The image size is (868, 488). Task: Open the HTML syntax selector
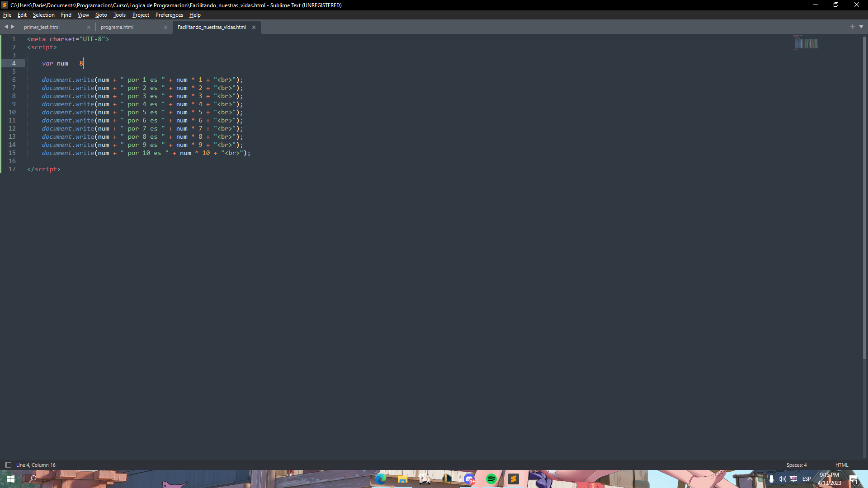click(x=842, y=465)
